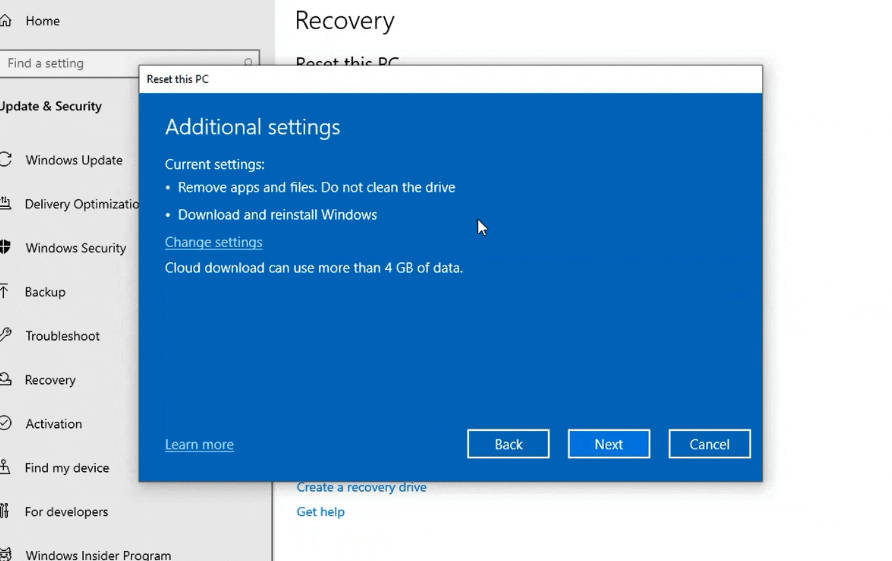Open the For developers settings page
Image resolution: width=892 pixels, height=561 pixels.
66,512
